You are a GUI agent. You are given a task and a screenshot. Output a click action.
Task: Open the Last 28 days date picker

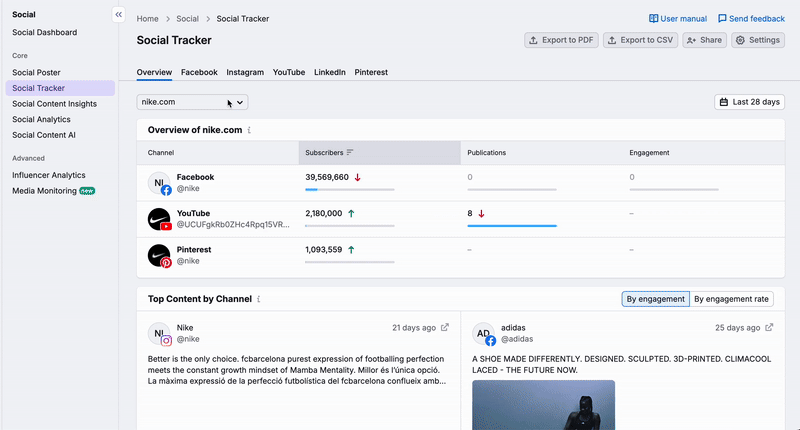750,102
